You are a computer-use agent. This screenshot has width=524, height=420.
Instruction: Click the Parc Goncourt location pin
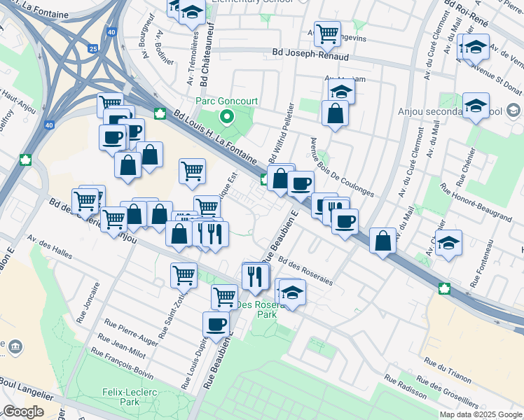226,118
